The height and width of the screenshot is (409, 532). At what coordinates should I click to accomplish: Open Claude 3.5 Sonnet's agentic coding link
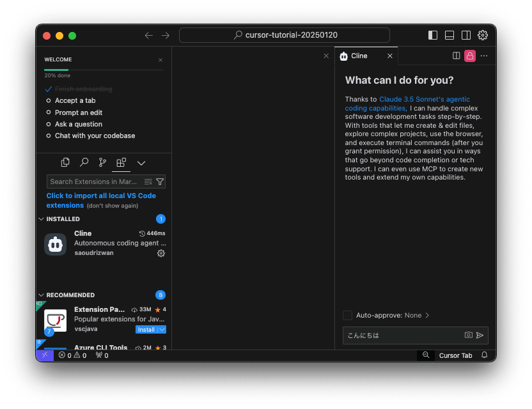pos(407,104)
